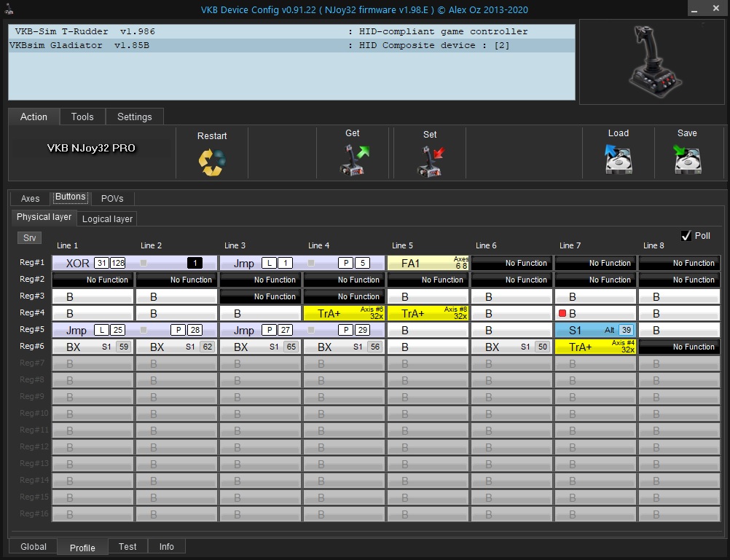Viewport: 730px width, 560px height.
Task: Click the Jmp P 27 cell
Action: (260, 330)
